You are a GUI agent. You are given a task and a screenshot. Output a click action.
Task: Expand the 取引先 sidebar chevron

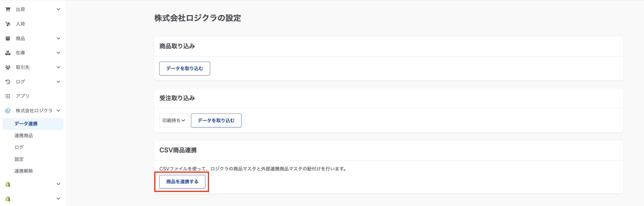click(59, 67)
